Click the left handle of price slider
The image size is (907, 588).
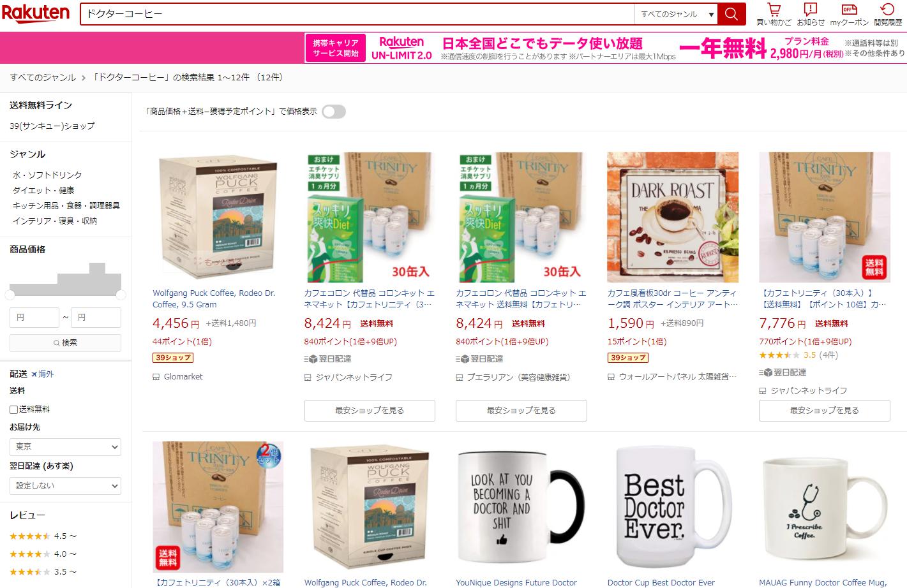point(10,295)
